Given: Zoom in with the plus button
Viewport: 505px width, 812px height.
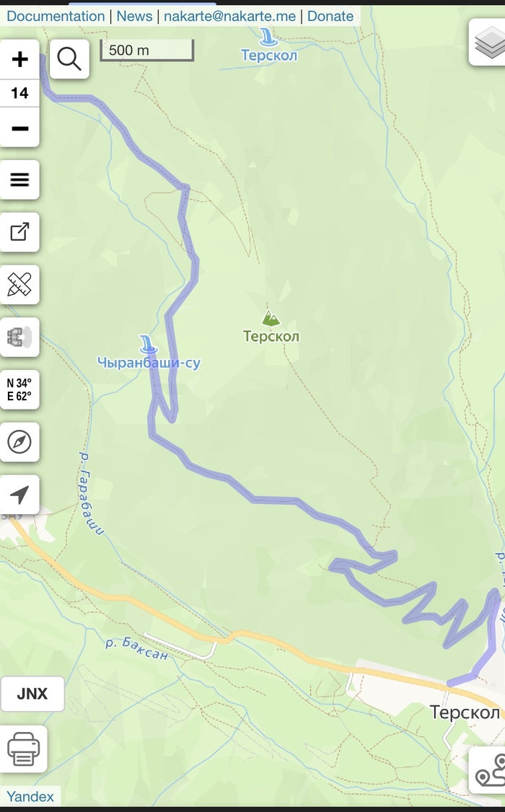Looking at the screenshot, I should pos(19,59).
